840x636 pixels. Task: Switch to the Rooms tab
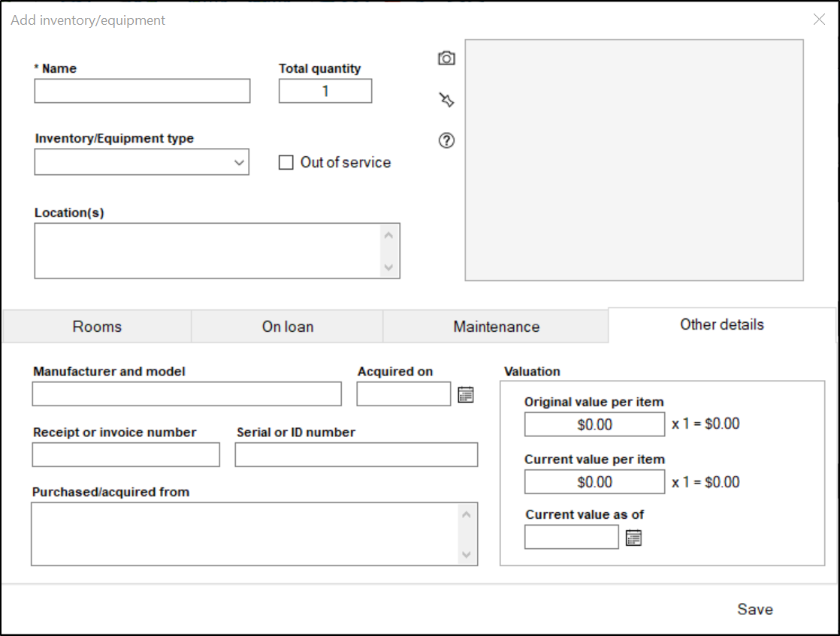[x=97, y=327]
